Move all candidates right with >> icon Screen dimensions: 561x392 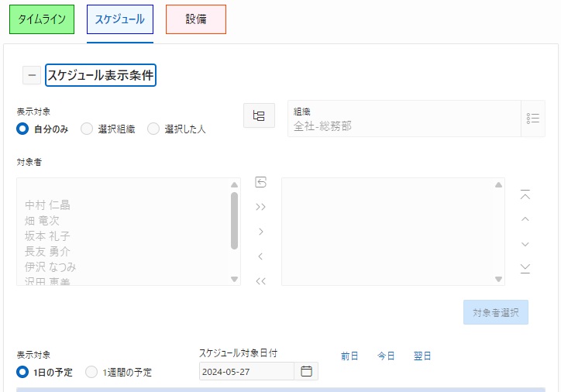coord(261,207)
